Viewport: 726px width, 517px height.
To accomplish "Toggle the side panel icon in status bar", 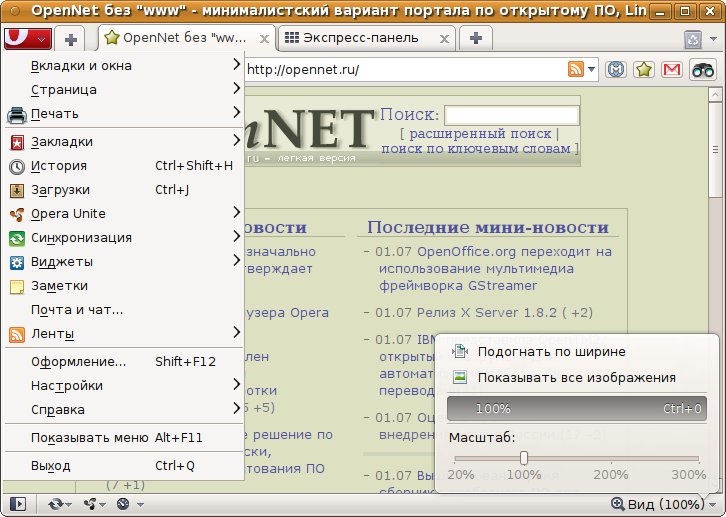I will click(18, 504).
